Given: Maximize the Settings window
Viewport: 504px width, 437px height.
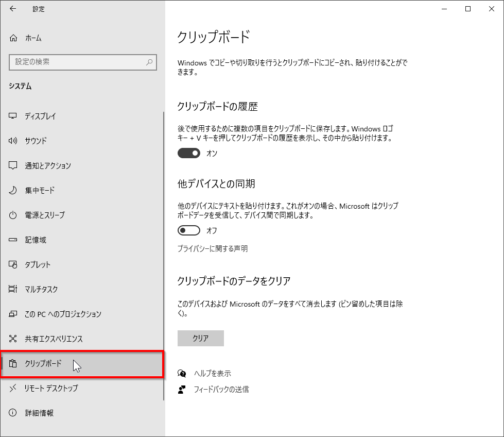Looking at the screenshot, I should (468, 9).
